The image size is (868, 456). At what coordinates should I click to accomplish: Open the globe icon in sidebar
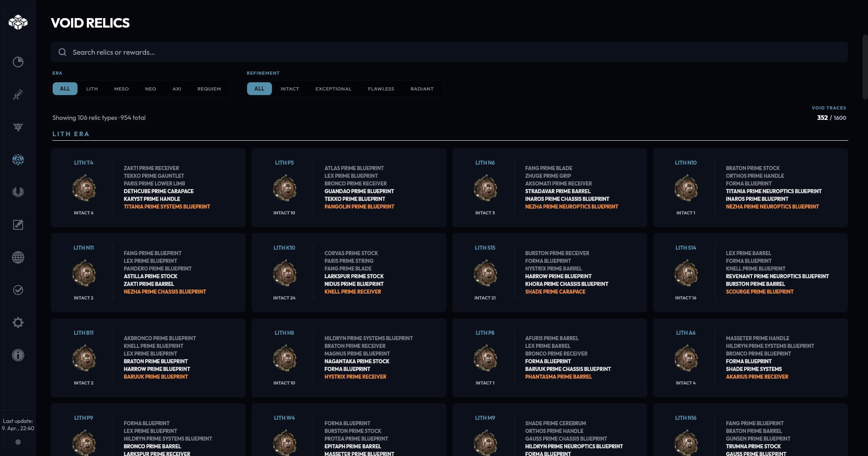tap(18, 257)
